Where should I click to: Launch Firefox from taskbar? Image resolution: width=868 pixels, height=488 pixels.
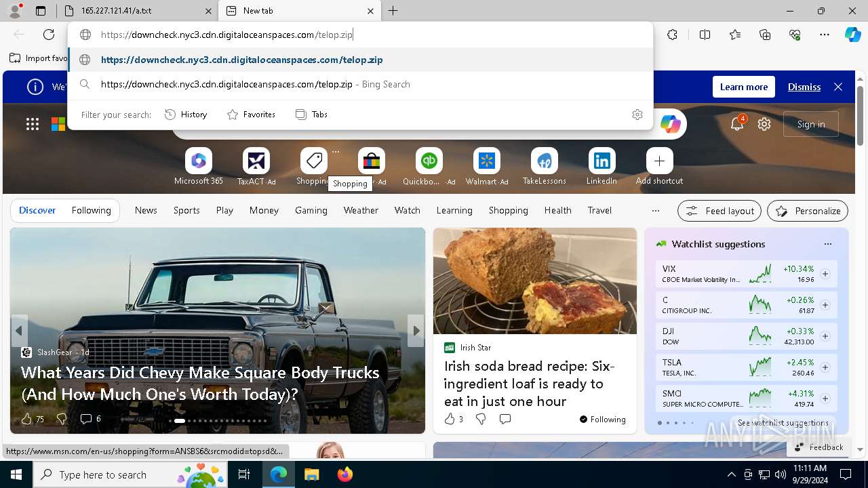click(344, 474)
